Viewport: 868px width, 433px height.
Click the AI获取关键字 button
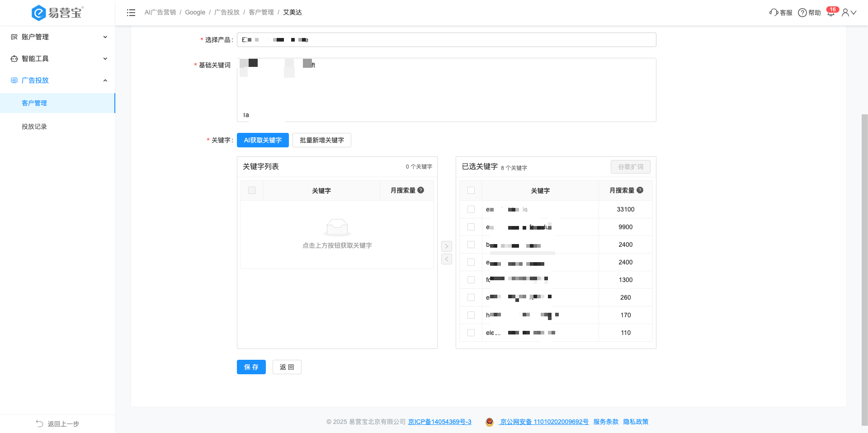263,140
